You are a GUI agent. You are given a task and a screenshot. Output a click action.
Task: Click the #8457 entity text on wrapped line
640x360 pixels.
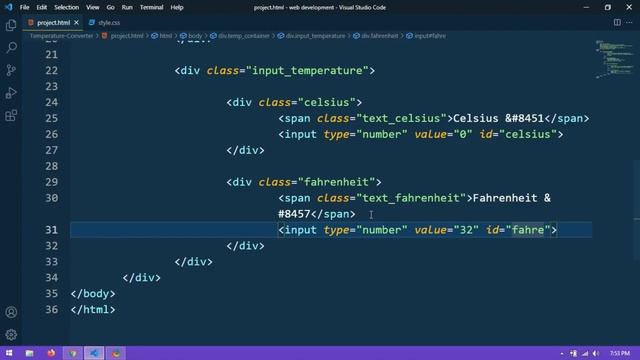294,214
